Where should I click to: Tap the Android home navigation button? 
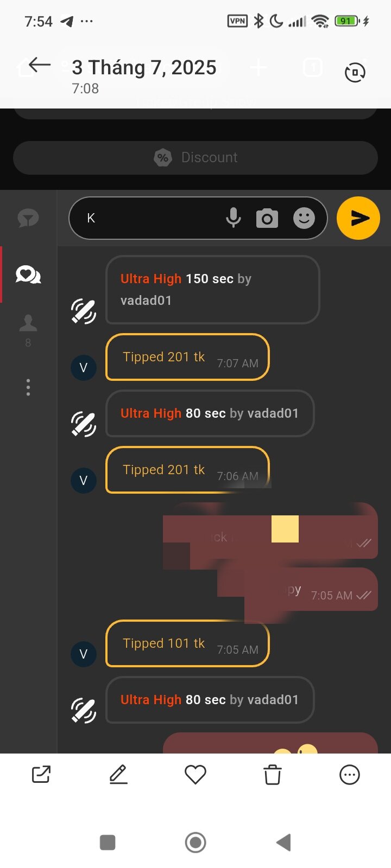tap(195, 843)
